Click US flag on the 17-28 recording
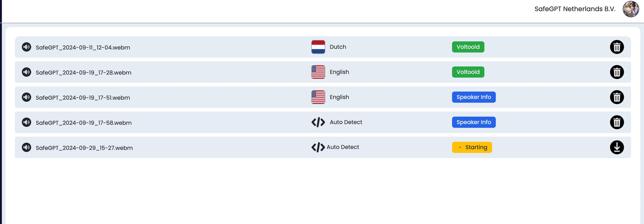644x224 pixels. tap(318, 72)
